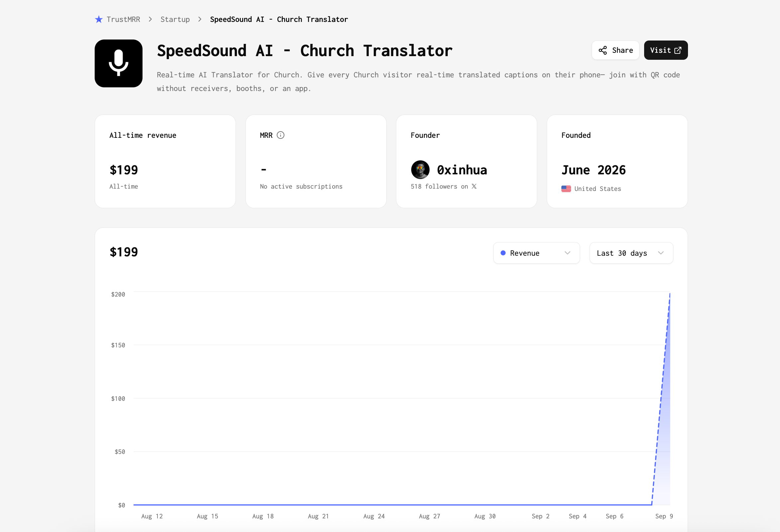Click the 'Founder' card label

425,135
